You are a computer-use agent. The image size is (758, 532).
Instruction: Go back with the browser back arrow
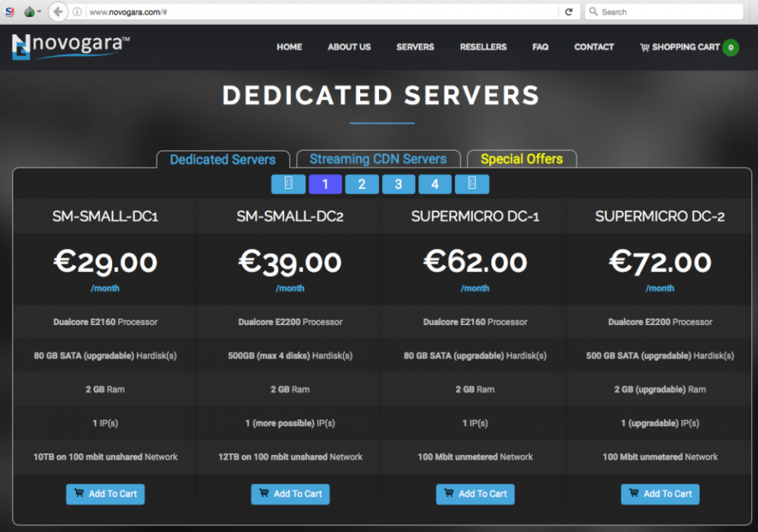58,11
